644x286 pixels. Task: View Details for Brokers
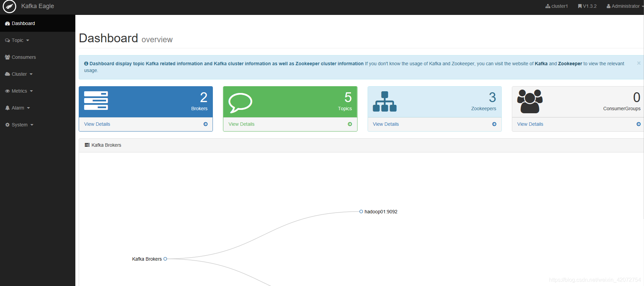97,124
